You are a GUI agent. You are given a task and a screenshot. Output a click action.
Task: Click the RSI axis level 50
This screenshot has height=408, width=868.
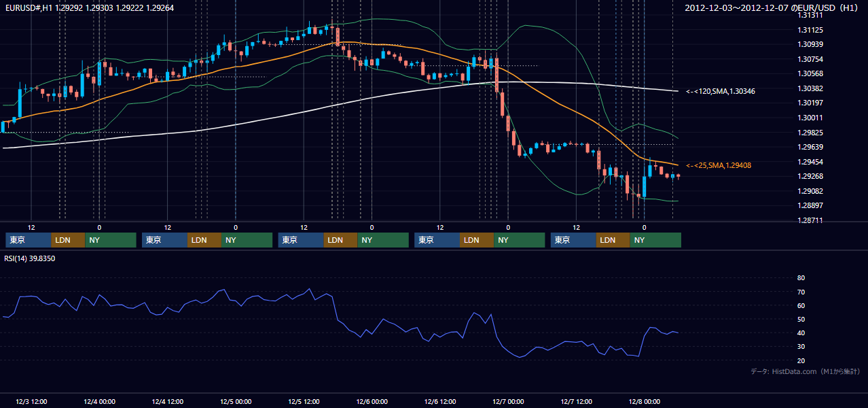[x=801, y=320]
